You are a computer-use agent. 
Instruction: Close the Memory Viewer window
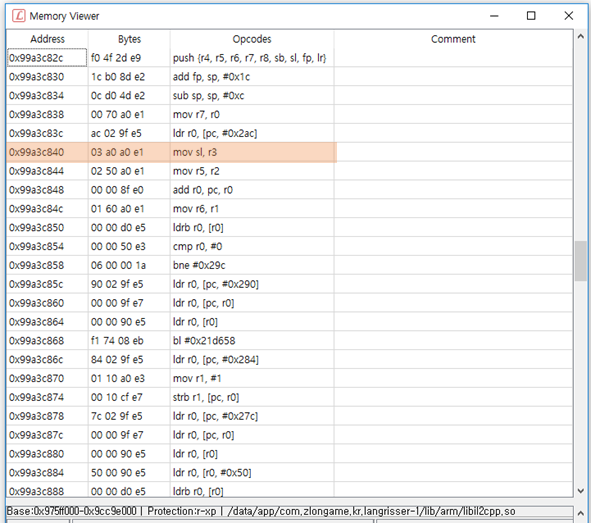click(568, 16)
